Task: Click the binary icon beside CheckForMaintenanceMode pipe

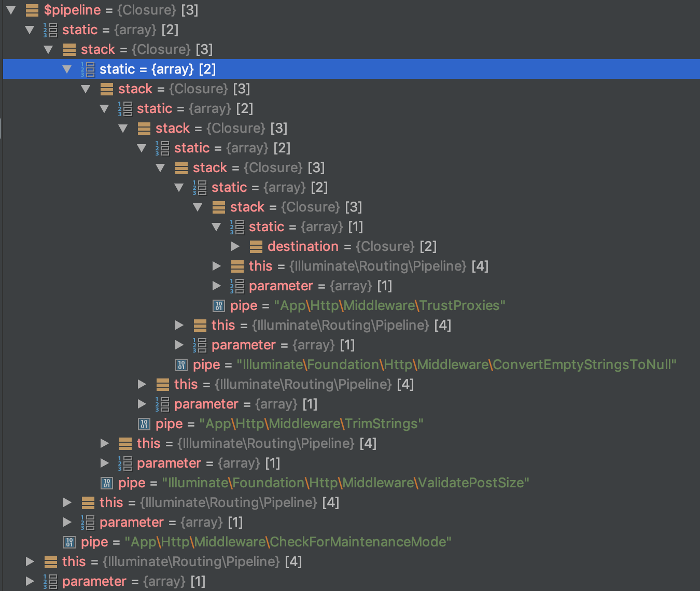Action: 69,542
